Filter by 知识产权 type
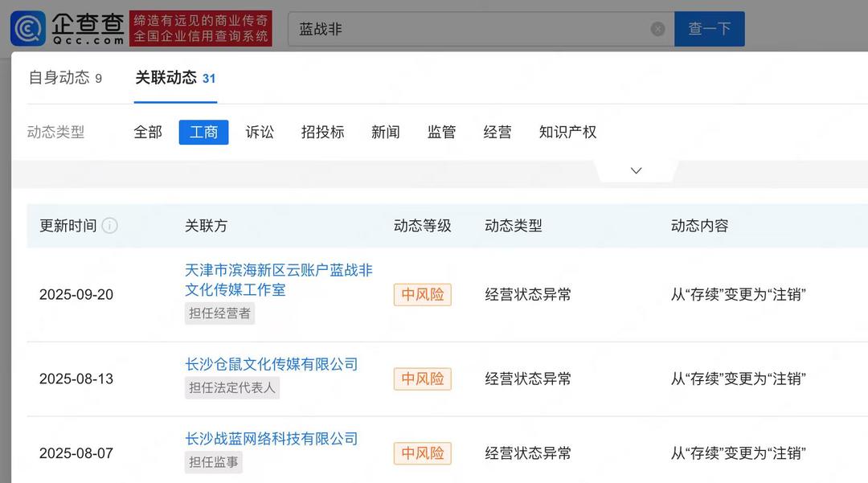Viewport: 868px width, 483px height. tap(567, 132)
